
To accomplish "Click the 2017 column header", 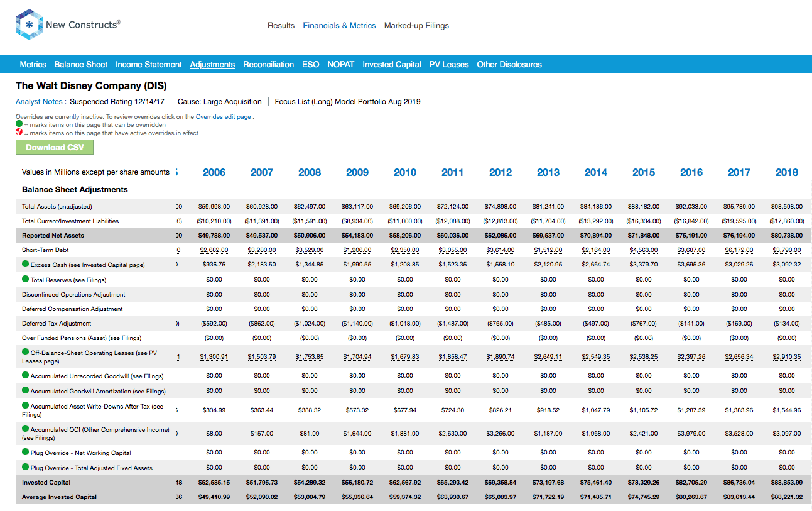I will pos(739,172).
